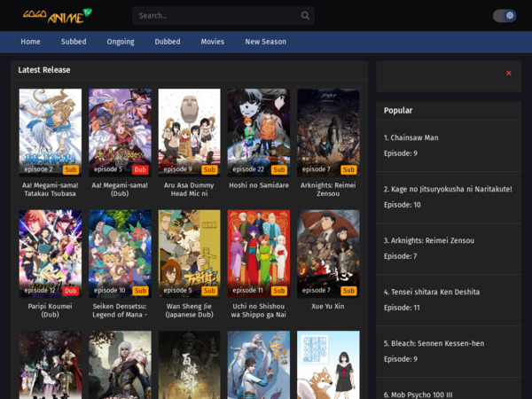Click episode 22 label on Hoshi no Samidare
Viewport: 532px width, 399px height.
[x=248, y=169]
